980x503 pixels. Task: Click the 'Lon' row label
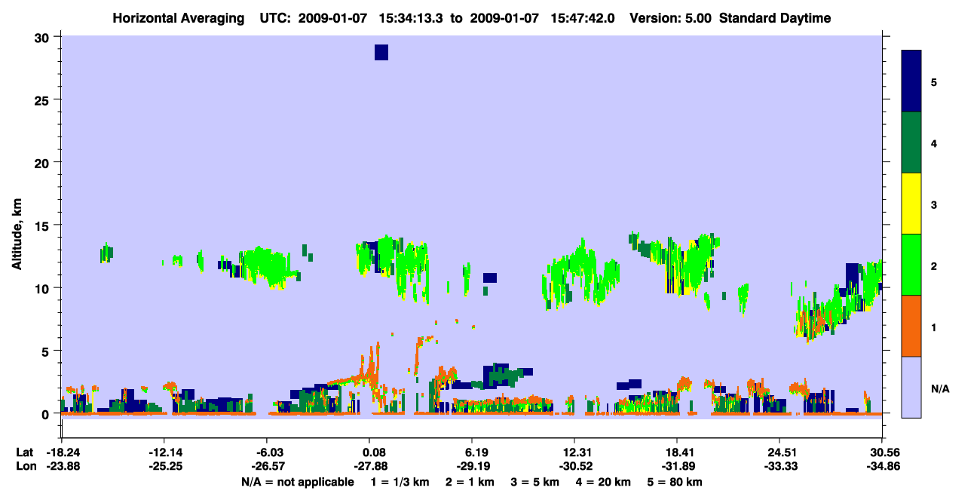pyautogui.click(x=26, y=466)
